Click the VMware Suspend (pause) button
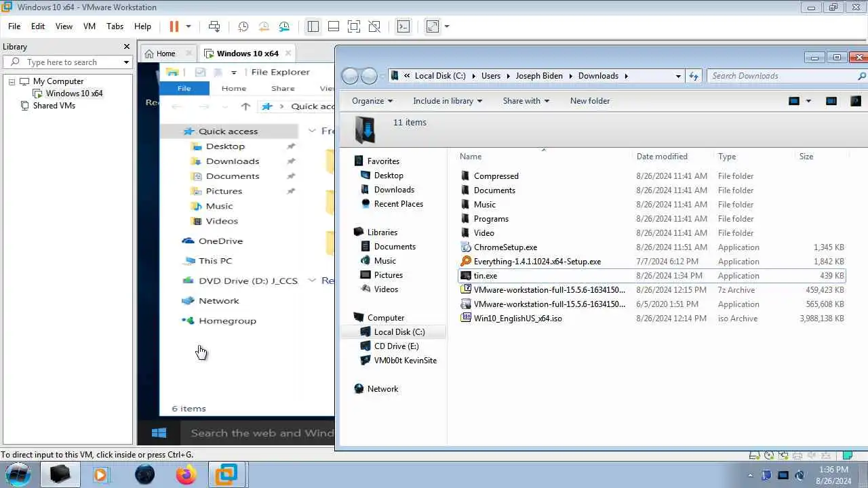Viewport: 868px width, 488px height. (174, 26)
